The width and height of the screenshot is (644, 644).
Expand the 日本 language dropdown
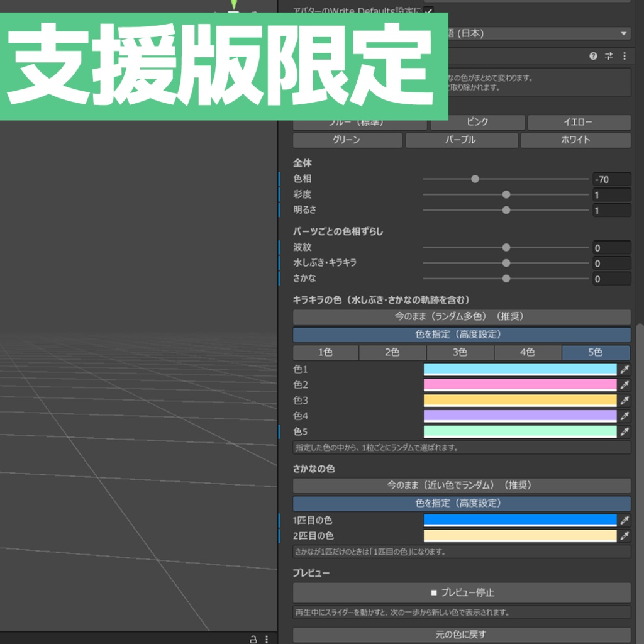tap(539, 34)
